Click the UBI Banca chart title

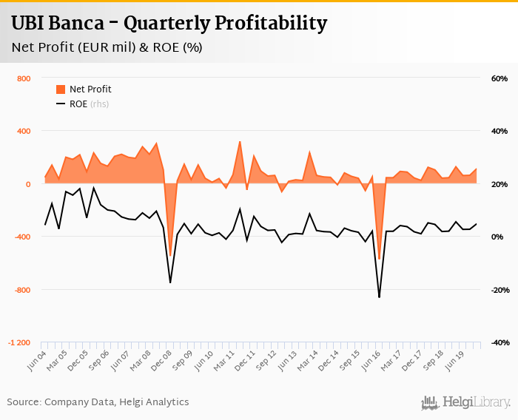click(169, 24)
